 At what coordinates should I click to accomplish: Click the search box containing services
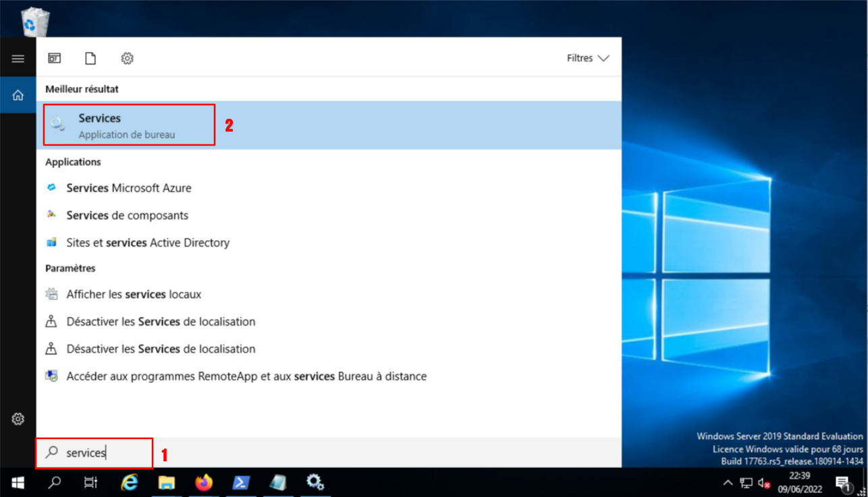click(x=94, y=453)
